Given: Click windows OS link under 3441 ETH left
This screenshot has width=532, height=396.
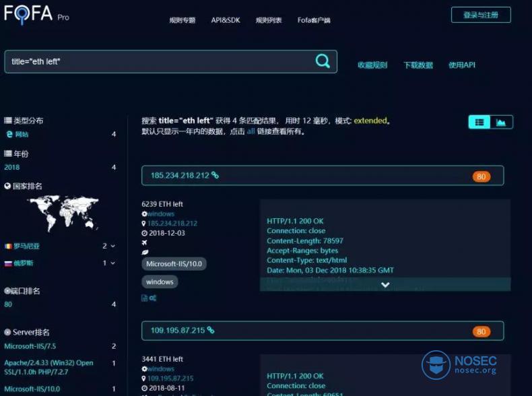Looking at the screenshot, I should coord(161,369).
